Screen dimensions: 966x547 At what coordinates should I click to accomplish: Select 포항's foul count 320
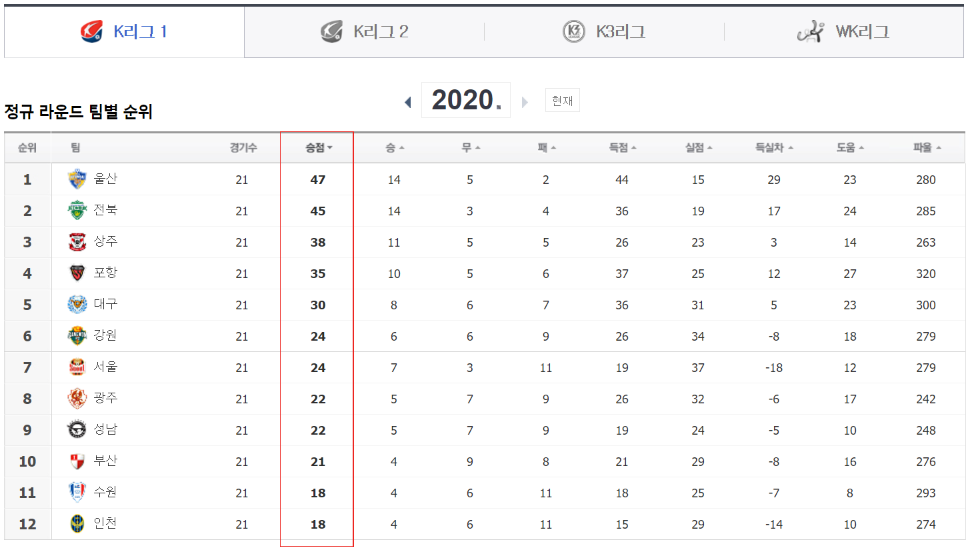tap(926, 274)
